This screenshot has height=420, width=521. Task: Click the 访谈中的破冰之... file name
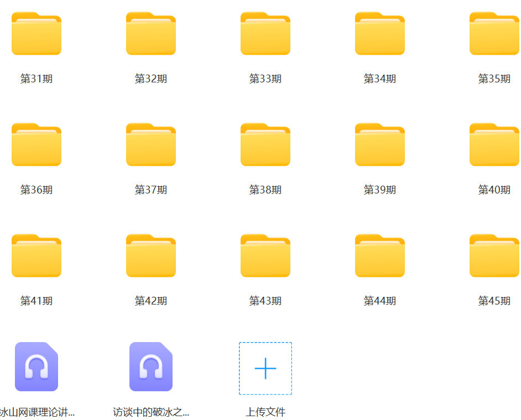click(151, 412)
